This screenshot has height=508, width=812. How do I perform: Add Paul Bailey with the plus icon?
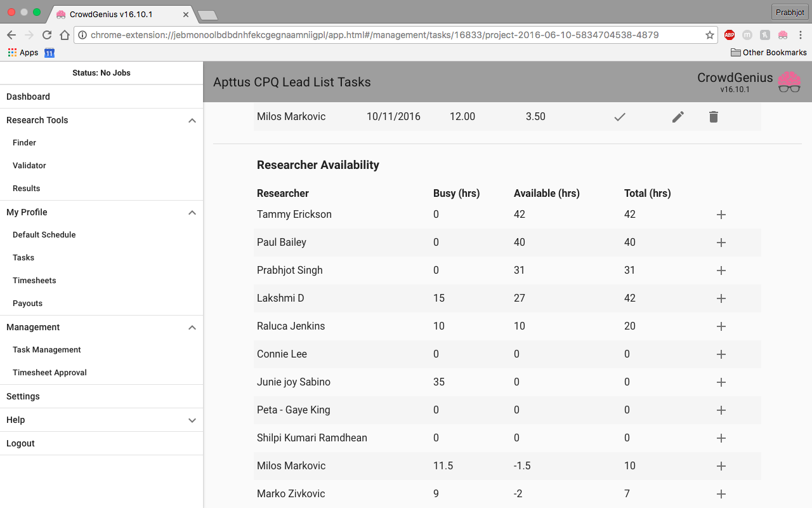click(721, 243)
